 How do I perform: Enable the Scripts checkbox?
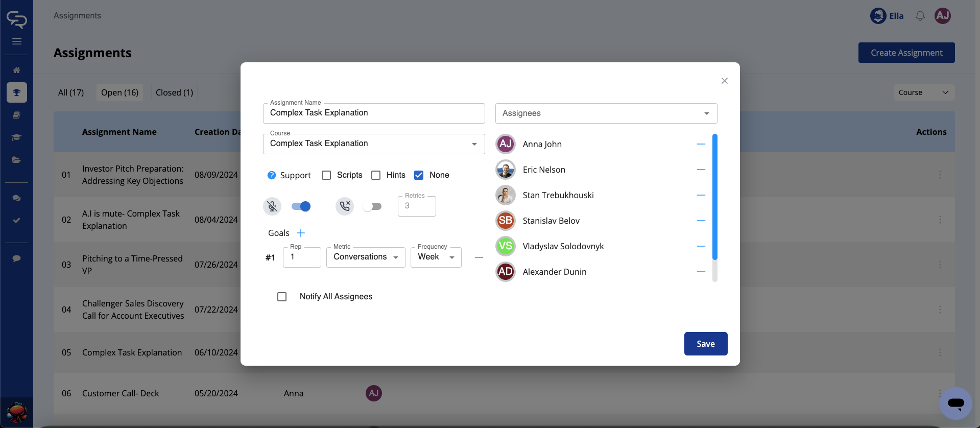(326, 175)
